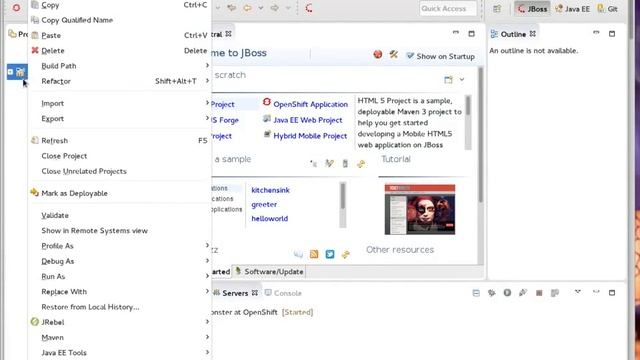The height and width of the screenshot is (360, 640).
Task: Switch to the JBoss perspective
Action: pos(532,9)
